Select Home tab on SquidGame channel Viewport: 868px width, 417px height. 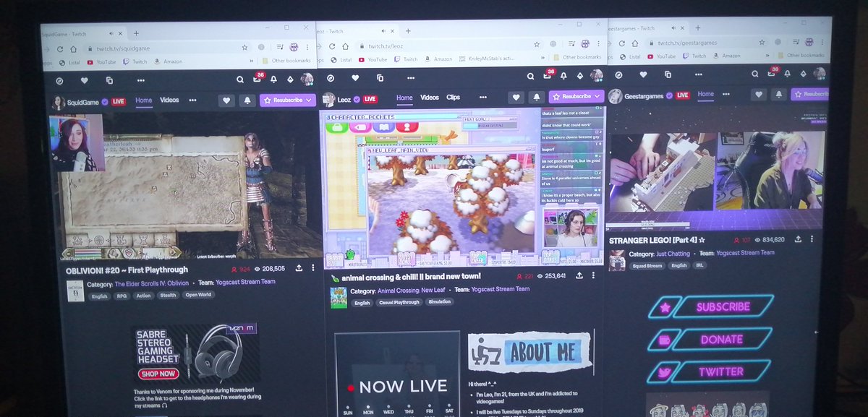click(143, 100)
